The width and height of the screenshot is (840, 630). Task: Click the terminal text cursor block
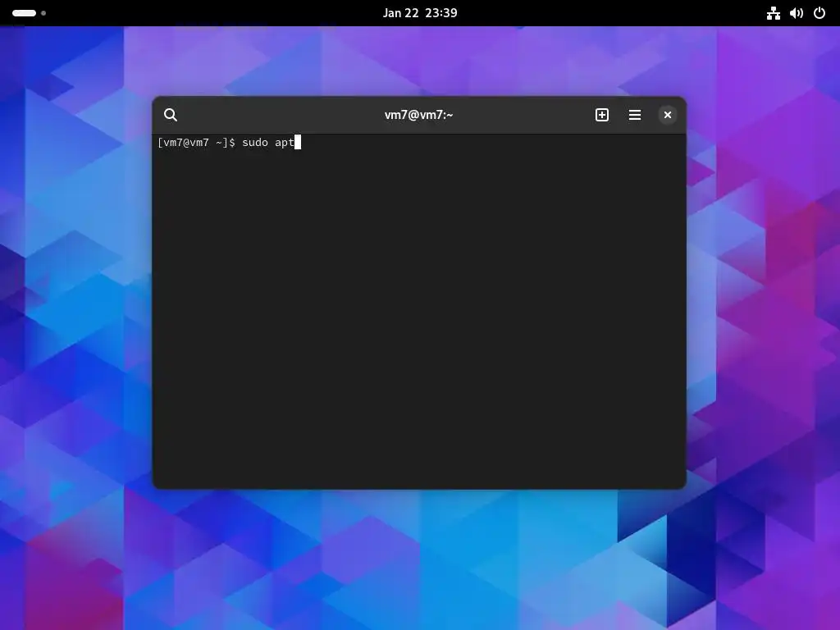(x=298, y=142)
